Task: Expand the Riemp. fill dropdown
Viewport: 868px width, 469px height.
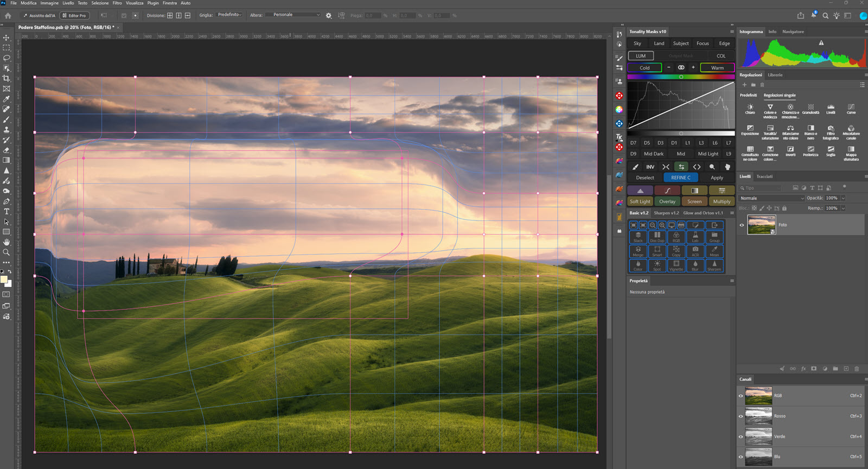Action: coord(843,208)
